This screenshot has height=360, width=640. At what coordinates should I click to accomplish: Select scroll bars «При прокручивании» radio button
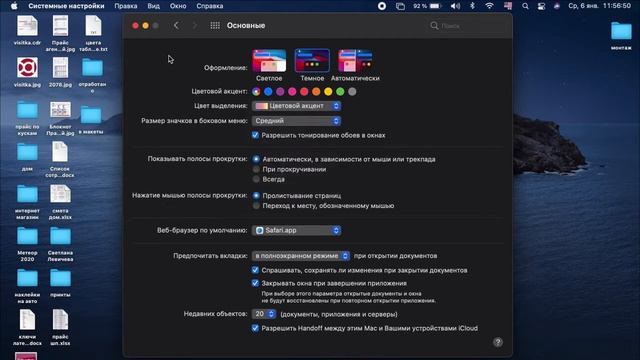(256, 169)
